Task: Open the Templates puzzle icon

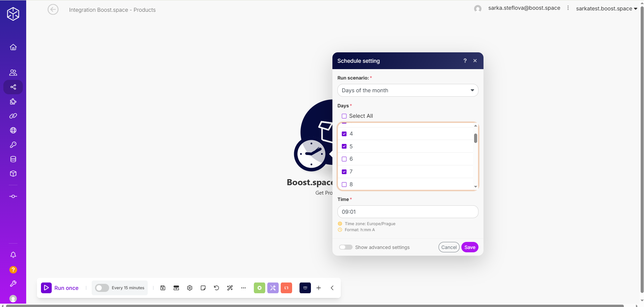Action: tap(13, 102)
